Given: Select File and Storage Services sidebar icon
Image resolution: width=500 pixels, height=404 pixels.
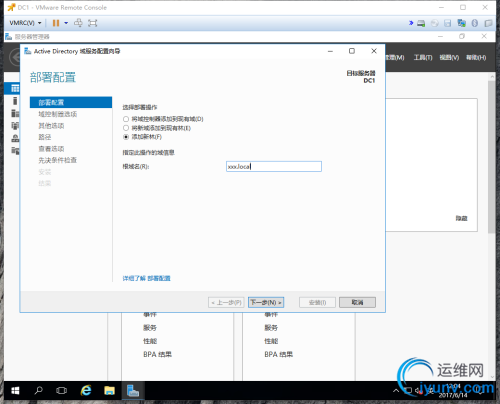Looking at the screenshot, I should [15, 150].
